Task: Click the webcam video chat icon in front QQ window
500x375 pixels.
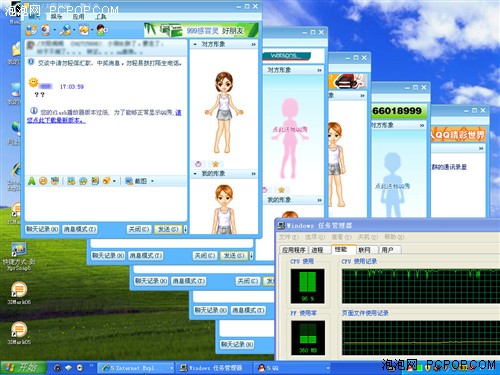Action: click(x=45, y=30)
